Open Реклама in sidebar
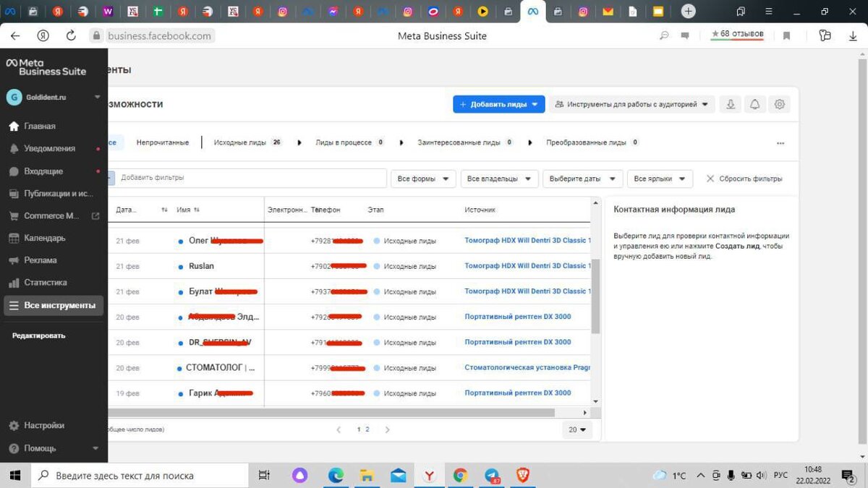 40,260
